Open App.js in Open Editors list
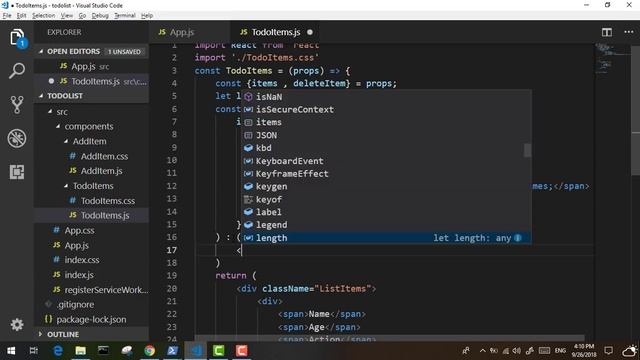The width and height of the screenshot is (640, 360). pos(91,66)
